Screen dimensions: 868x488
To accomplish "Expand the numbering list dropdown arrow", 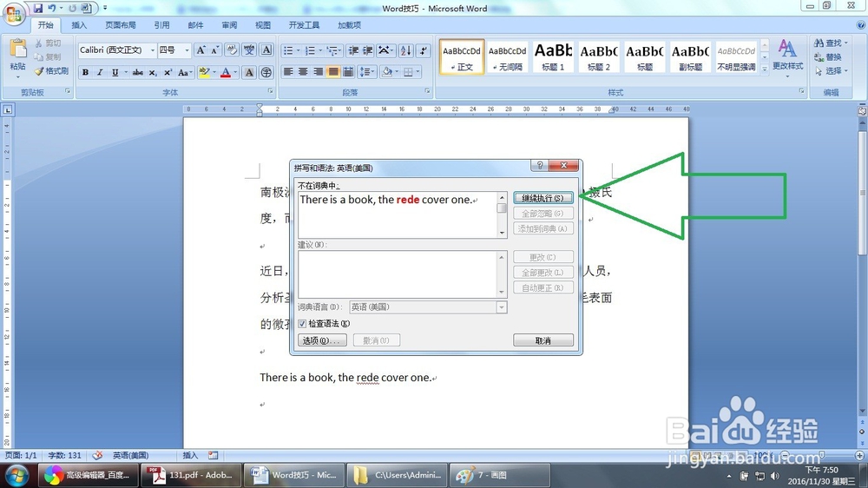I will tap(320, 50).
